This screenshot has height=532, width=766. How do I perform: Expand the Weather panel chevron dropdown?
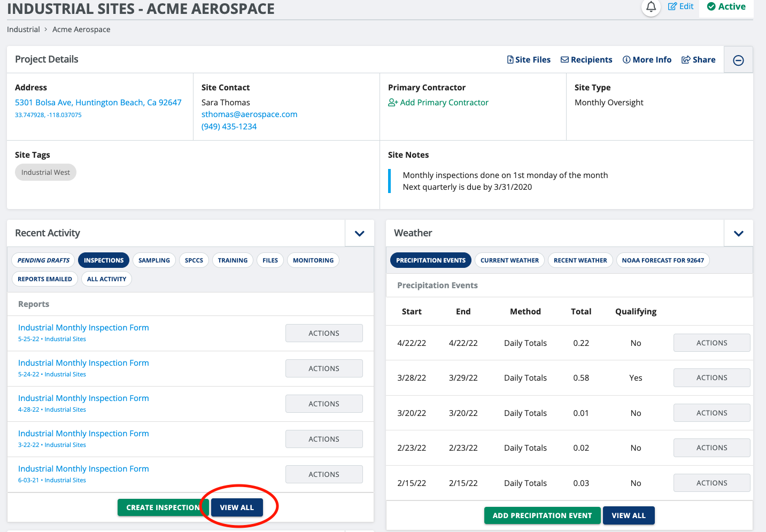(x=739, y=233)
